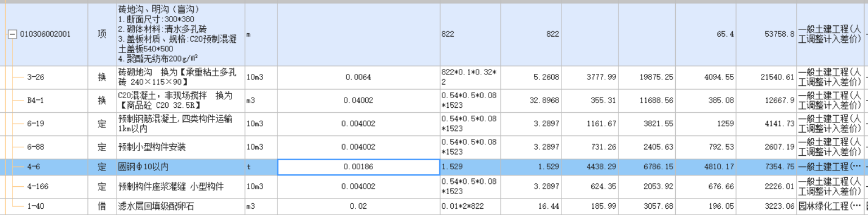The image size is (868, 215).
Task: Click the 19875.25 total price cell
Action: point(647,77)
